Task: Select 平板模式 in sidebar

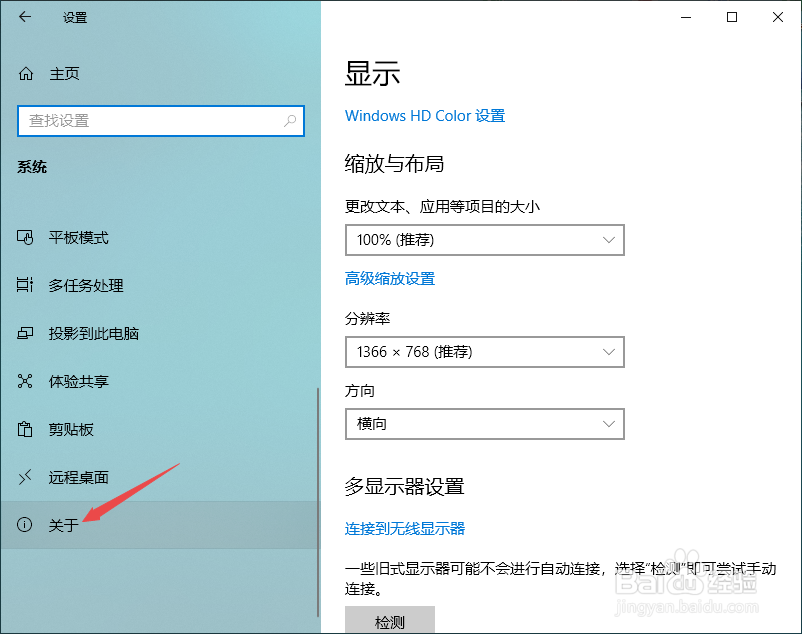Action: pyautogui.click(x=78, y=238)
